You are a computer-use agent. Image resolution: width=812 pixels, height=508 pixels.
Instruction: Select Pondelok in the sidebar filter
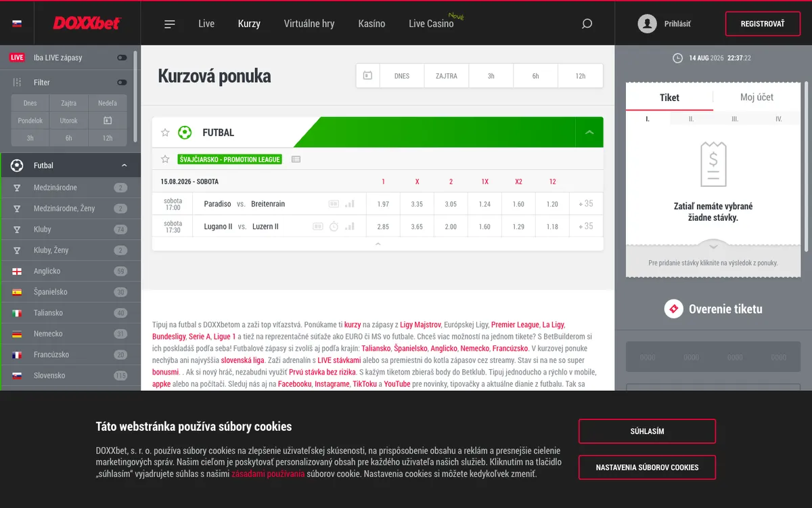pos(30,121)
